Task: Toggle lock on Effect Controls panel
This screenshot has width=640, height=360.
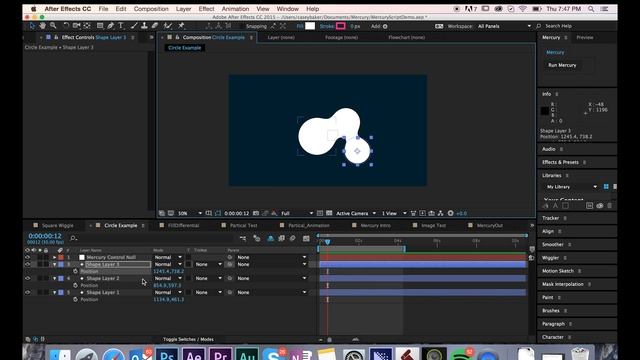Action: point(56,37)
